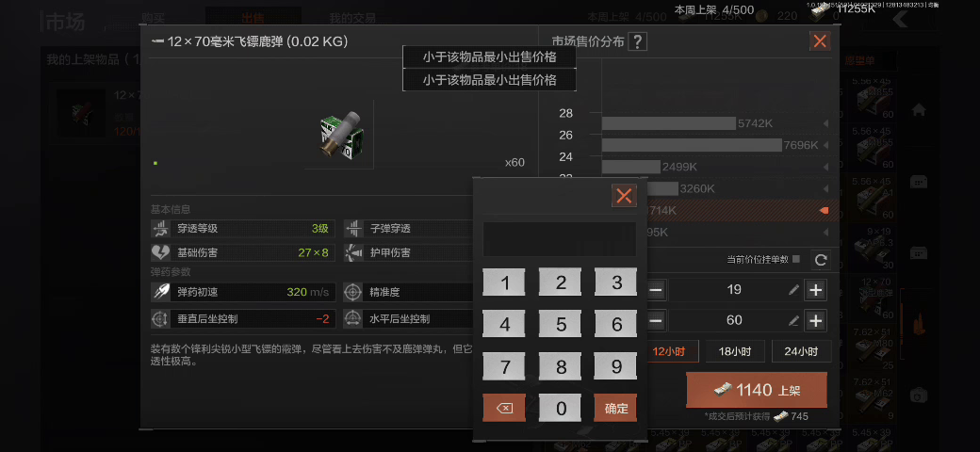Click pencil edit icon beside quantity 60
The width and height of the screenshot is (980, 452).
[793, 321]
